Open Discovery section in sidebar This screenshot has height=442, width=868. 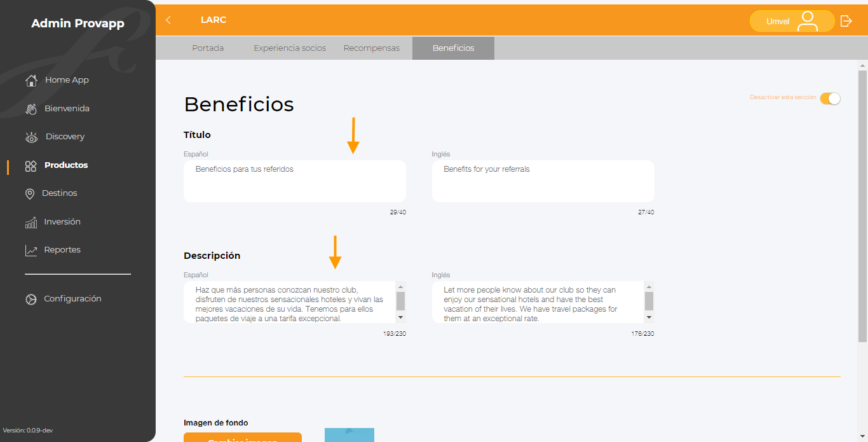tap(65, 137)
